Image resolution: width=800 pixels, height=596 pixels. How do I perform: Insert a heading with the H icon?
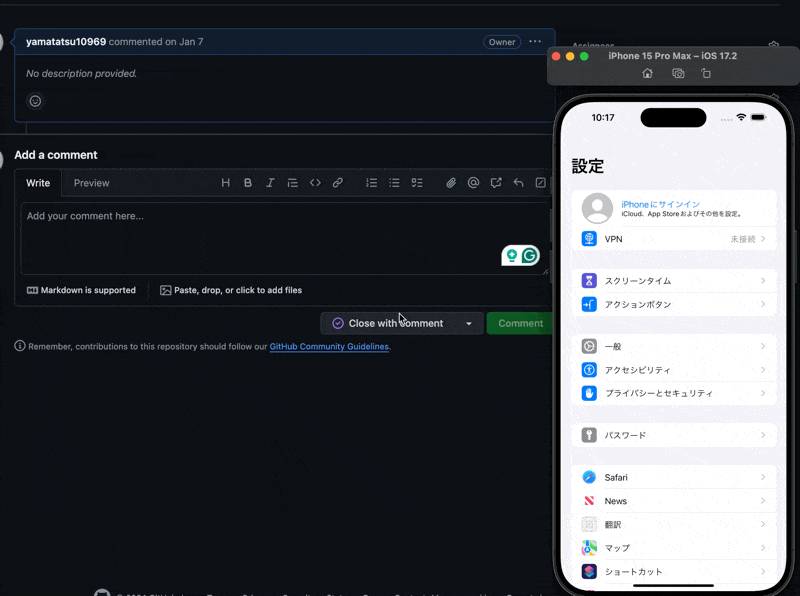(x=225, y=183)
